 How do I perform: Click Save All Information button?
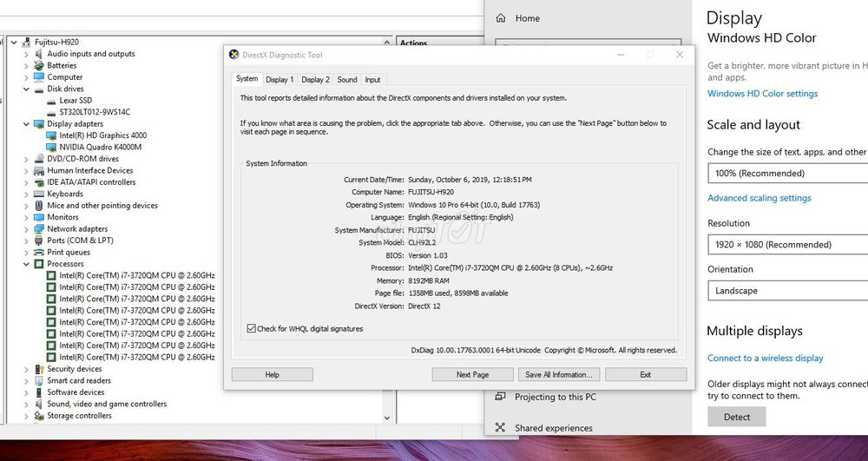559,375
